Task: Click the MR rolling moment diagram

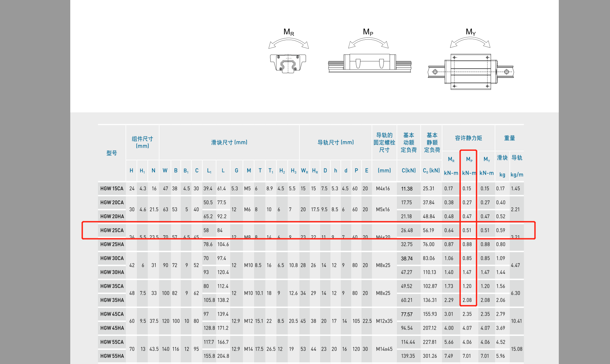Action: pyautogui.click(x=289, y=51)
